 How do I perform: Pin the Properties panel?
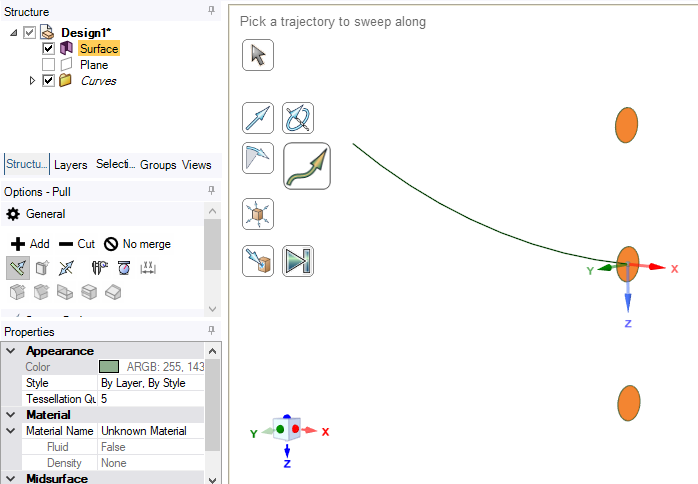(211, 330)
